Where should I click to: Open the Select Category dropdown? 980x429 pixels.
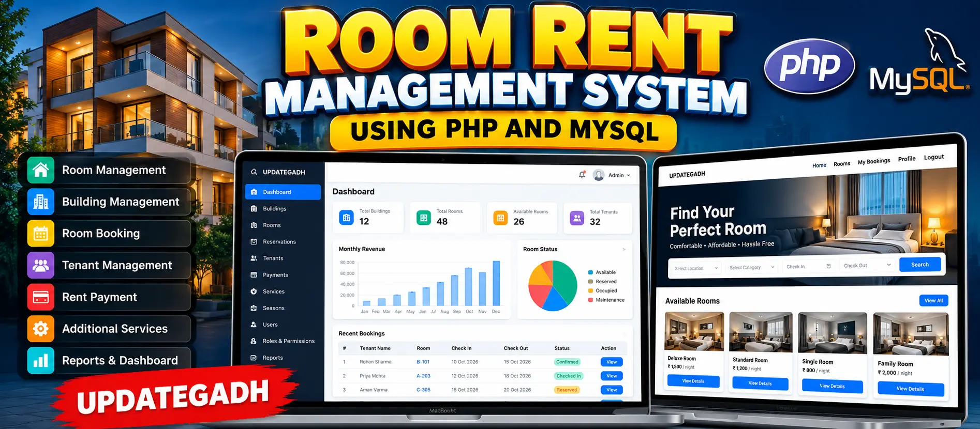pos(752,267)
